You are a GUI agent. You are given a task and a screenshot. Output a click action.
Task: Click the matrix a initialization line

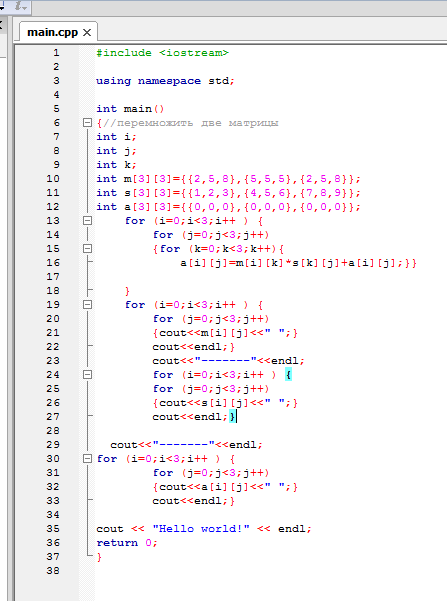point(228,207)
